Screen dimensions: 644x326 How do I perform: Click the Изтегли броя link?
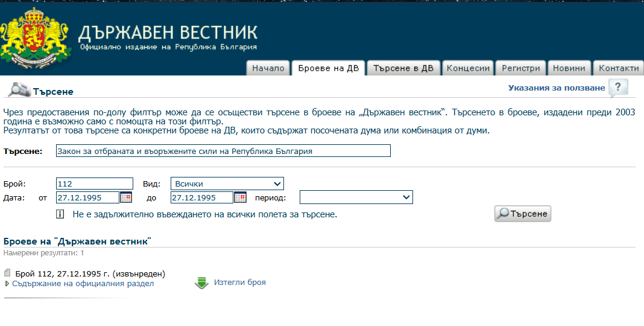coord(240,283)
